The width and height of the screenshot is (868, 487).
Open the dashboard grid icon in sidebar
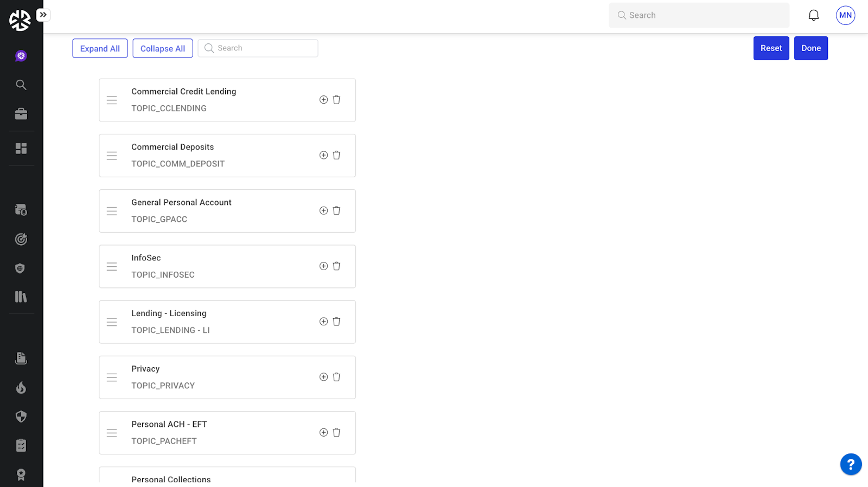(x=21, y=148)
